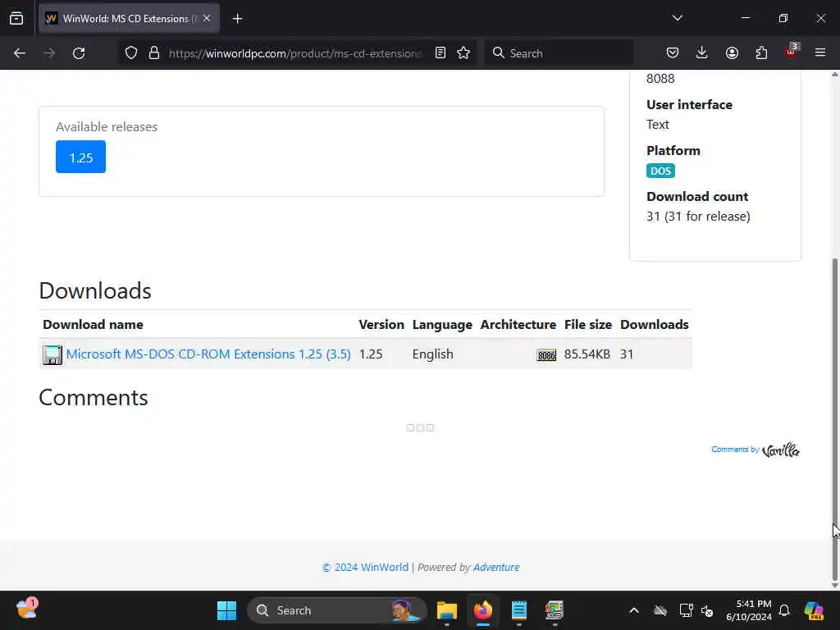Click the Firefox taskbar icon
The width and height of the screenshot is (840, 630).
click(483, 610)
